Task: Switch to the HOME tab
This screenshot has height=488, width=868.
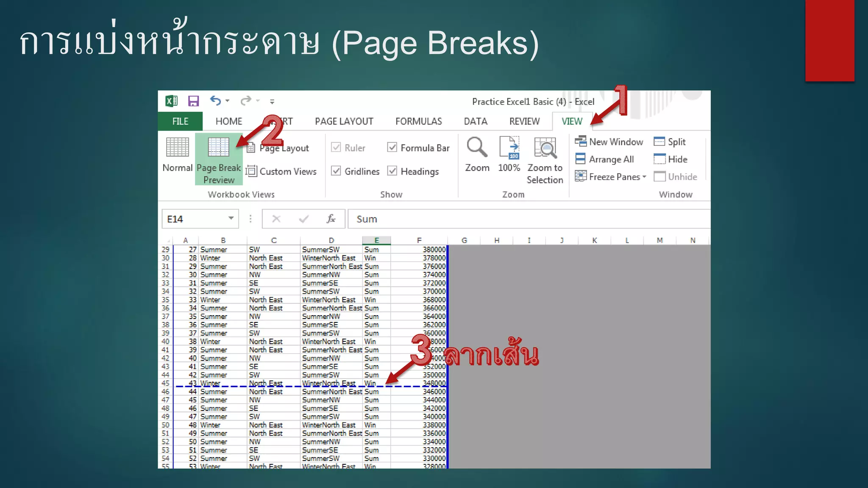Action: tap(229, 121)
